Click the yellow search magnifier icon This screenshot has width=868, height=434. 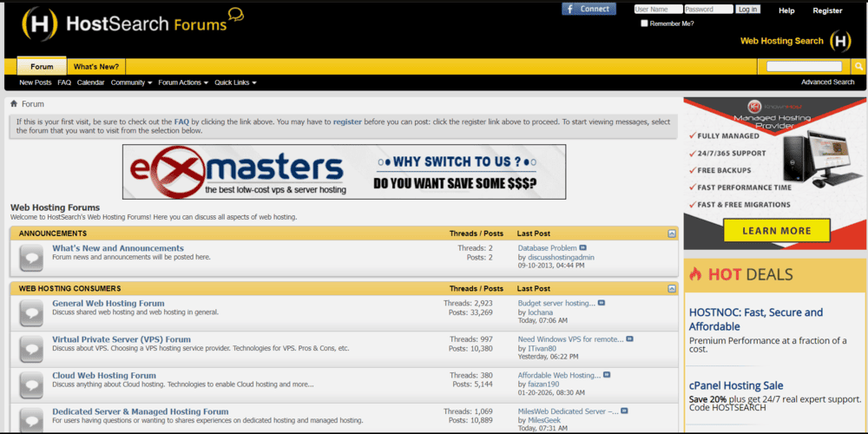pyautogui.click(x=858, y=67)
